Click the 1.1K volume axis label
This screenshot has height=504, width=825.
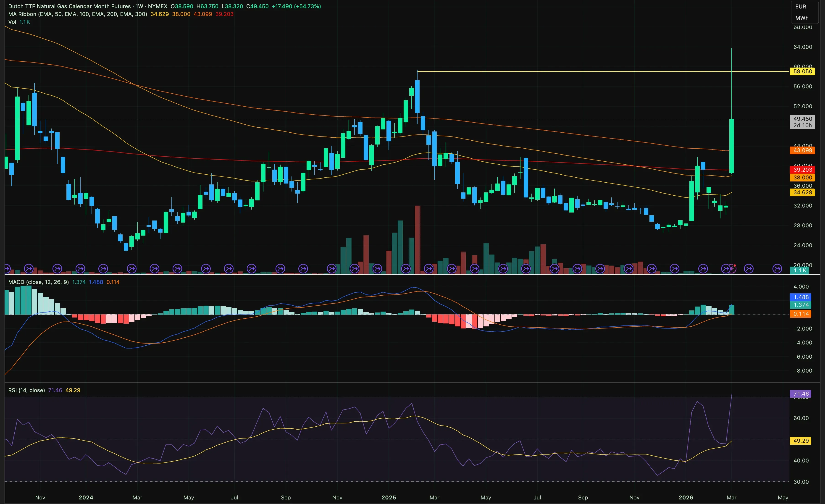click(x=800, y=270)
